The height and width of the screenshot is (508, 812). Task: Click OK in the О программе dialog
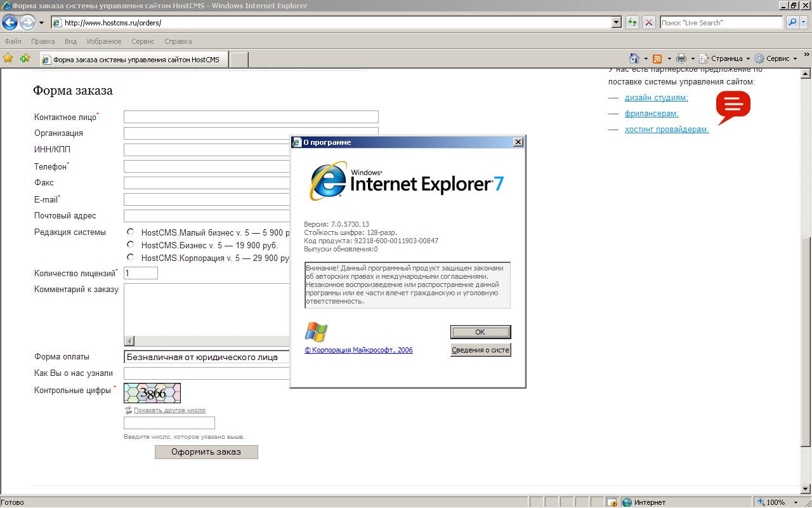point(480,332)
